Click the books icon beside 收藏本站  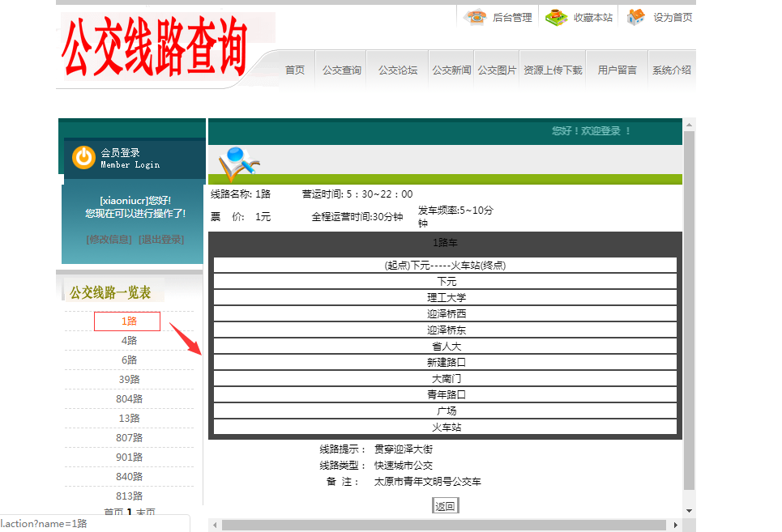click(556, 17)
